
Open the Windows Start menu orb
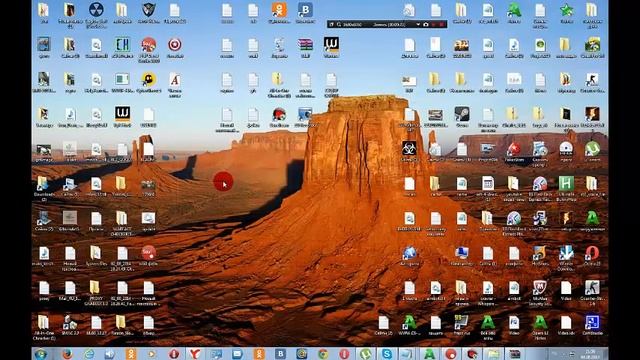coord(41,354)
